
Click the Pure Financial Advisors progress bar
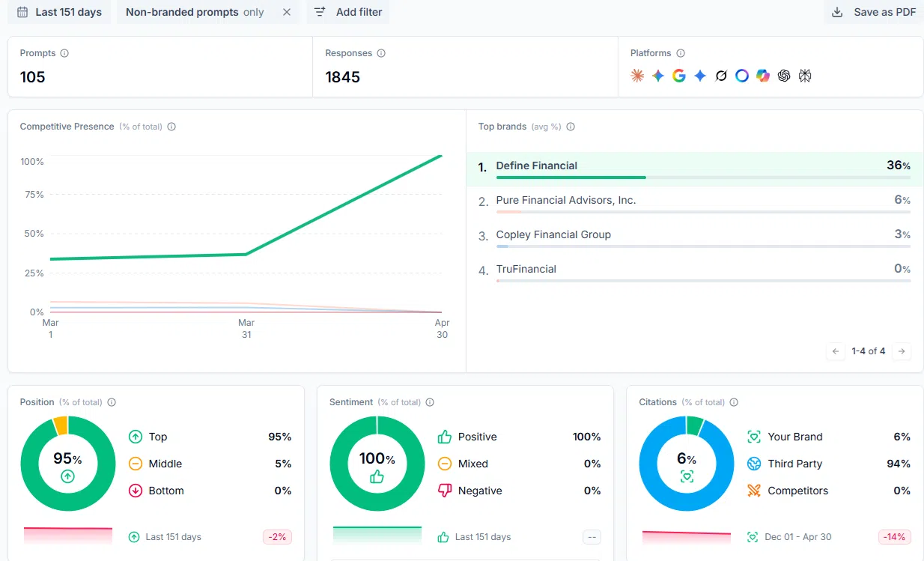[x=703, y=212]
